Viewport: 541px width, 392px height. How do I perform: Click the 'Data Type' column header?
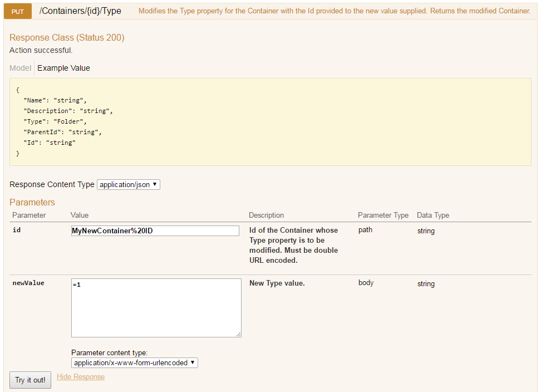click(x=433, y=215)
